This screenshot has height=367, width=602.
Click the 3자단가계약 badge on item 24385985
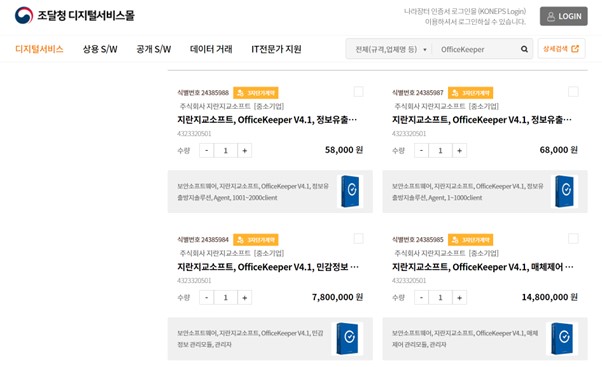coord(470,240)
